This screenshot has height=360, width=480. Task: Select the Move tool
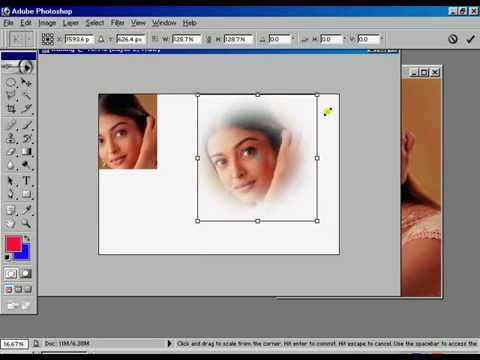26,82
